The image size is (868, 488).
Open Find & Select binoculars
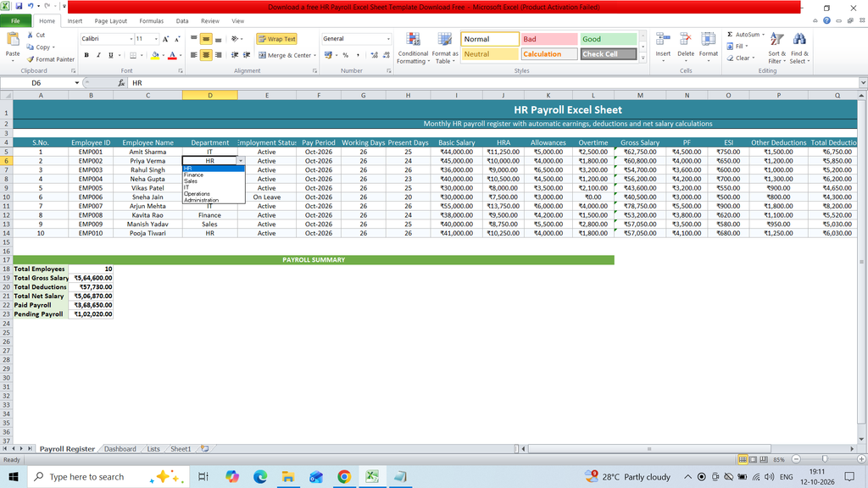coord(799,48)
